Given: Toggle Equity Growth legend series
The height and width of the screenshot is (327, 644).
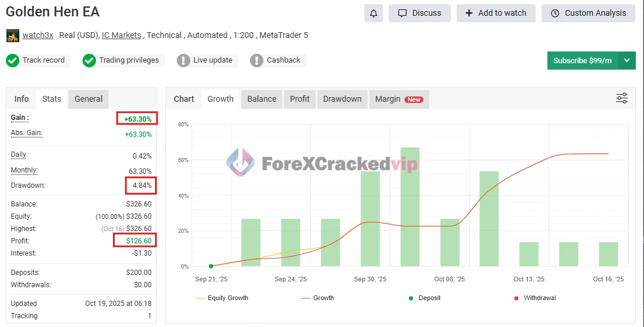Looking at the screenshot, I should coord(221,298).
